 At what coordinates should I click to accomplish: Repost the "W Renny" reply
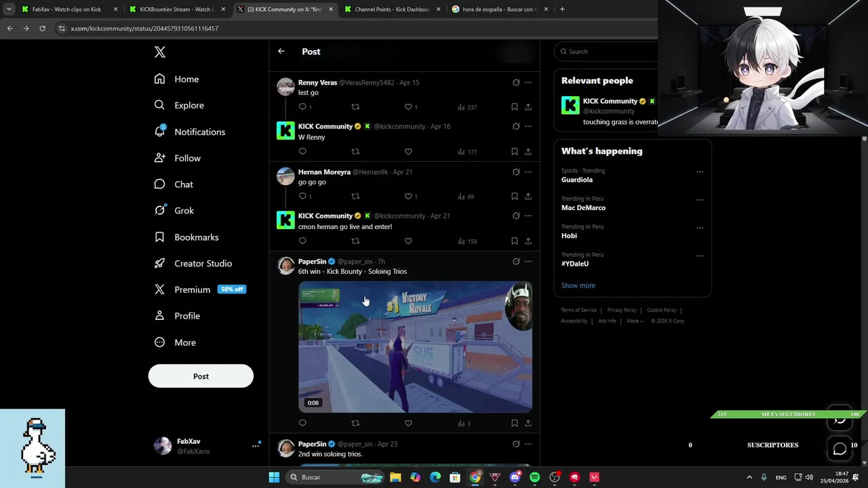[355, 152]
